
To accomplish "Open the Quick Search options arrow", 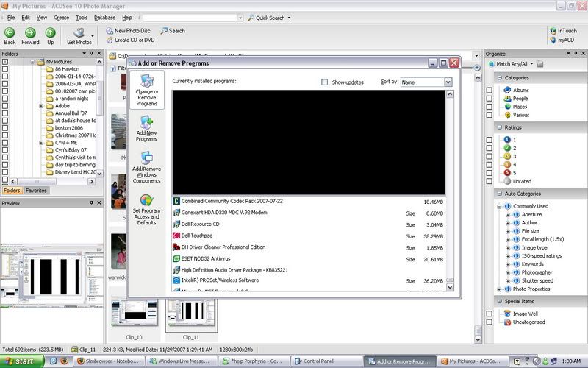I will click(x=289, y=18).
